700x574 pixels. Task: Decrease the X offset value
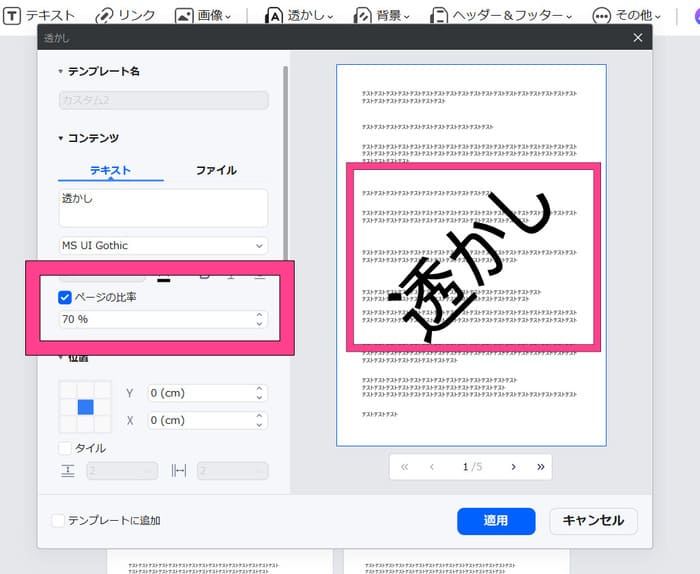click(259, 425)
